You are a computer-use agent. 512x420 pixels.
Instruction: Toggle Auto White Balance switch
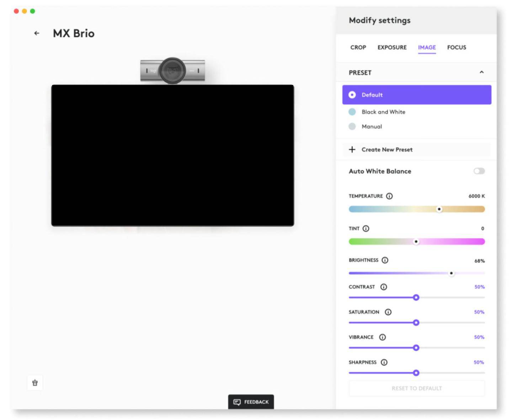click(x=479, y=171)
